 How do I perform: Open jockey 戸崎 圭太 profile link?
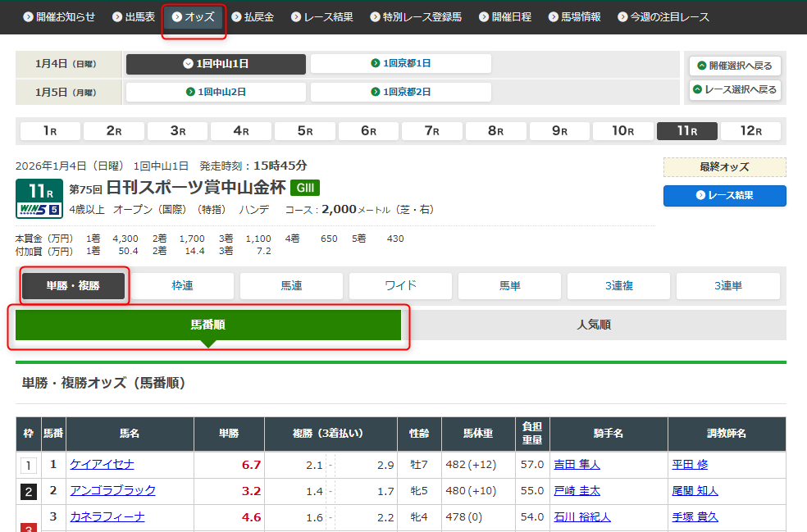click(577, 491)
